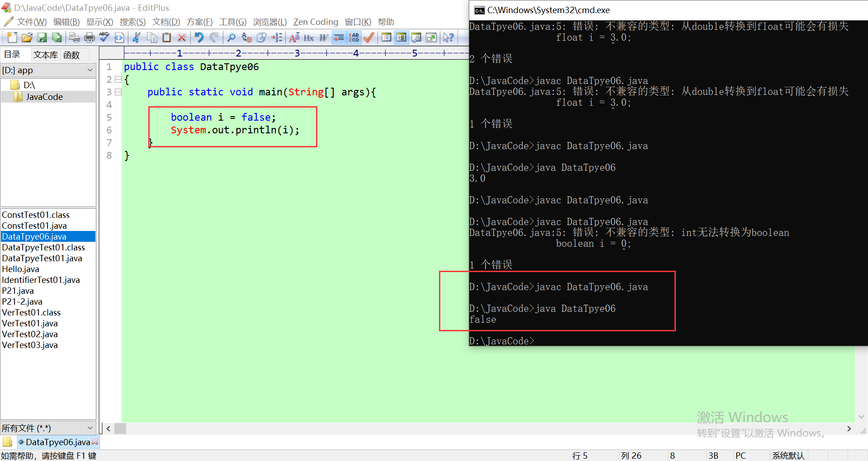868x461 pixels.
Task: Toggle the auto indent toolbar button
Action: coord(339,38)
